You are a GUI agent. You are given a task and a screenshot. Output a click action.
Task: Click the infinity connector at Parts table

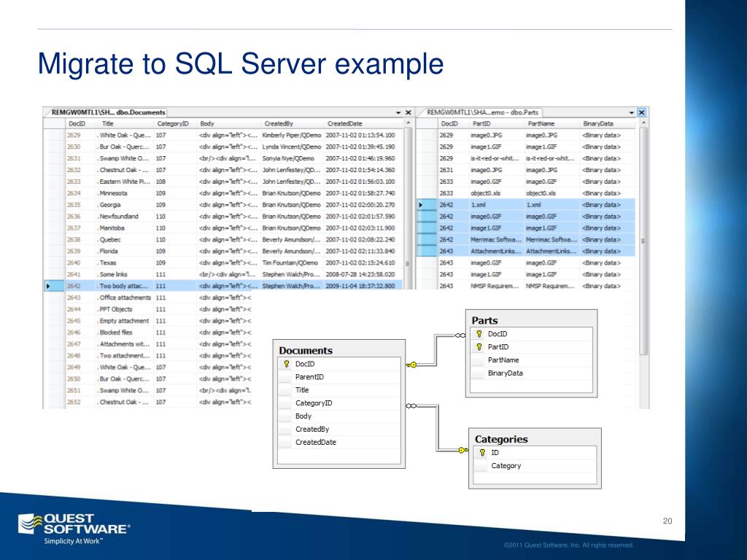460,335
